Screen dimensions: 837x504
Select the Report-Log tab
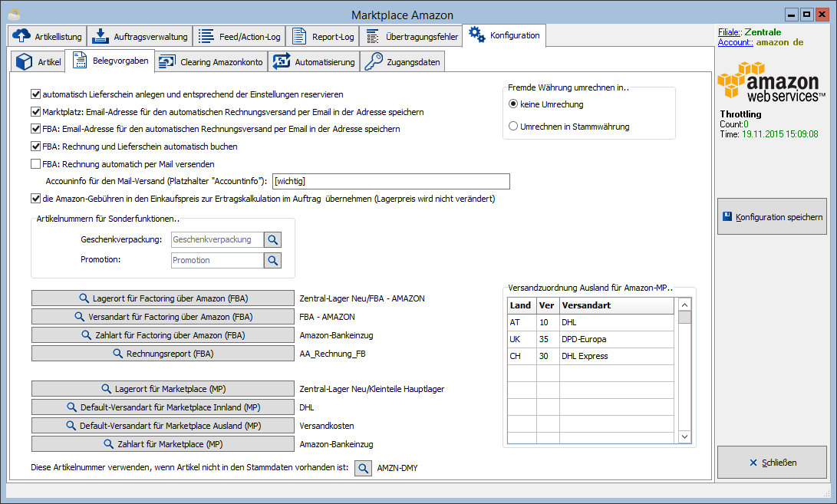pos(322,36)
